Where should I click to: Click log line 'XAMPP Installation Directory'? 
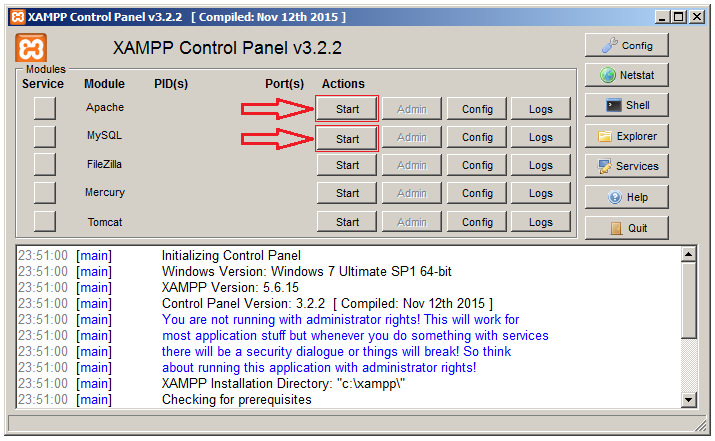point(283,384)
